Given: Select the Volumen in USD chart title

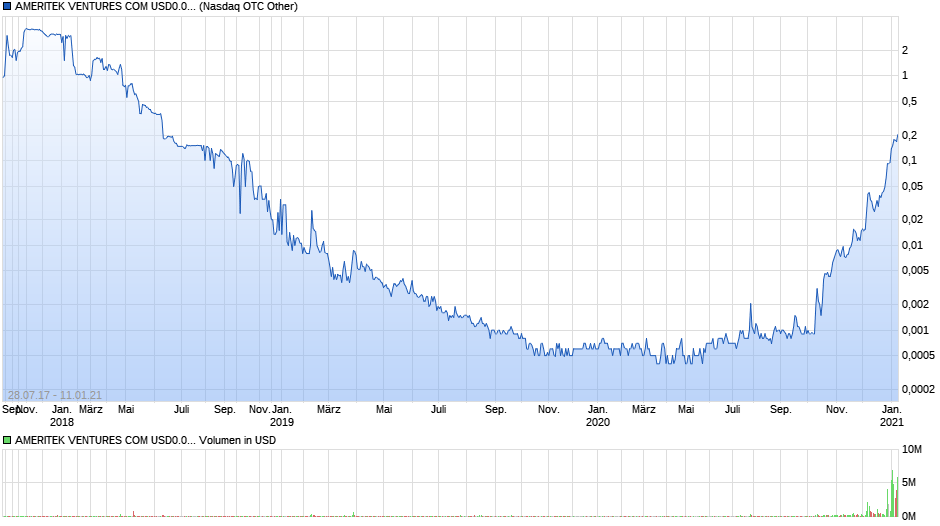Looking at the screenshot, I should click(146, 440).
